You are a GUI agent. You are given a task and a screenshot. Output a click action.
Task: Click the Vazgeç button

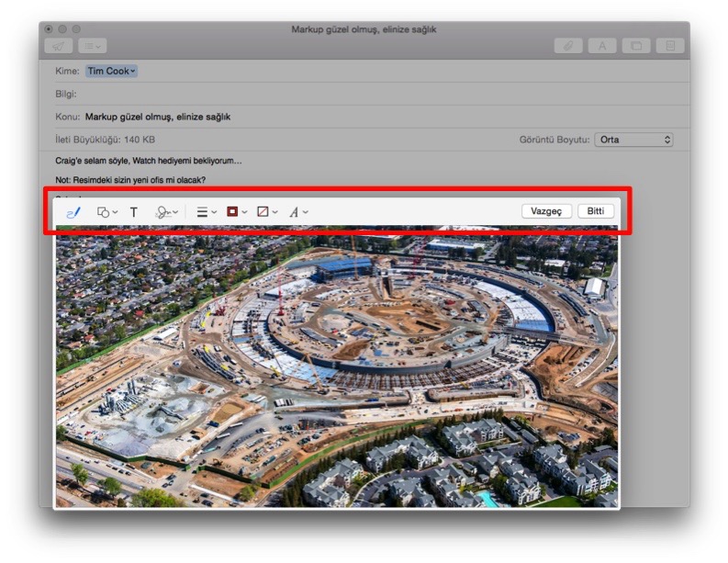(546, 210)
